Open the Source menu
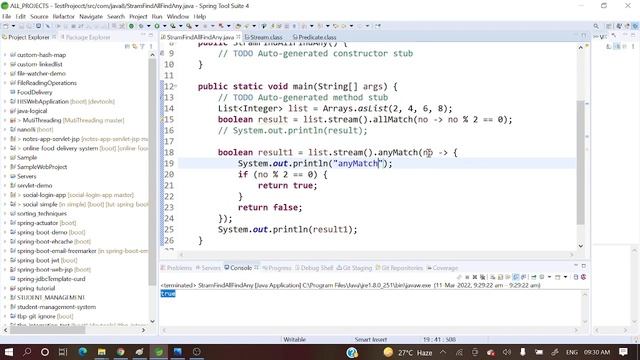The height and width of the screenshot is (360, 640). click(39, 16)
